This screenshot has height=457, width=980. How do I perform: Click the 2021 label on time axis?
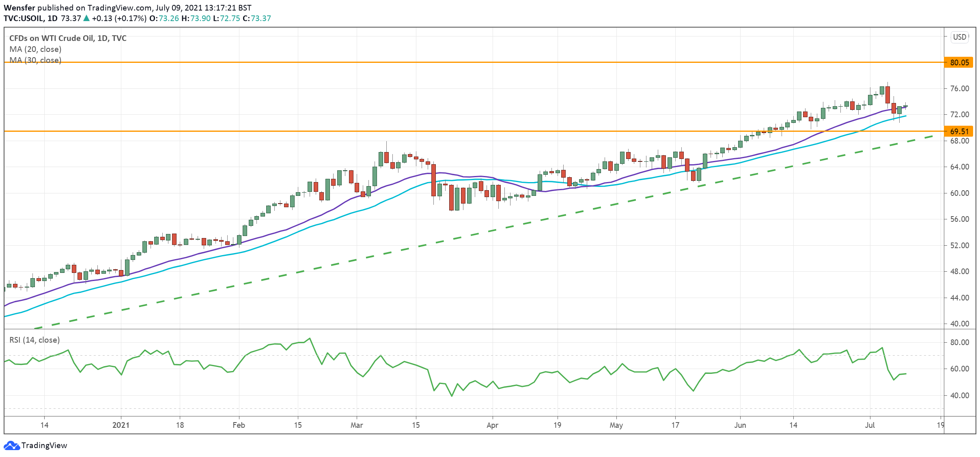(121, 425)
